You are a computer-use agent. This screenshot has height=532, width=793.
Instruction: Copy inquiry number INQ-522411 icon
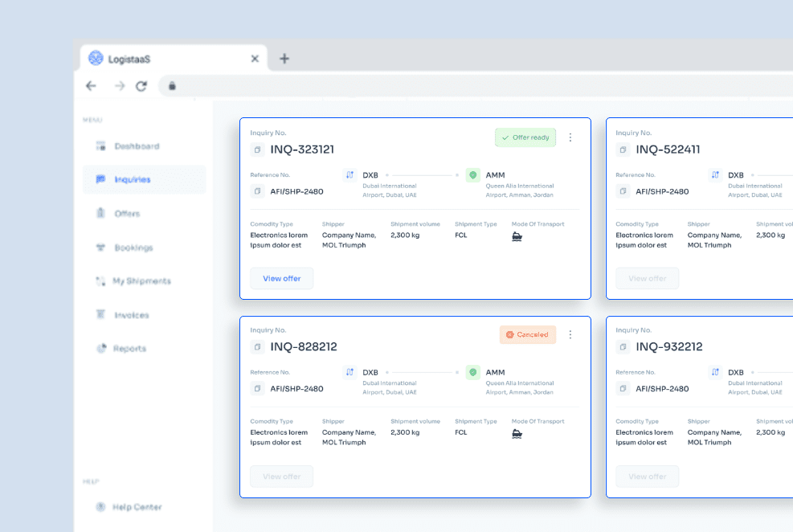coord(623,149)
